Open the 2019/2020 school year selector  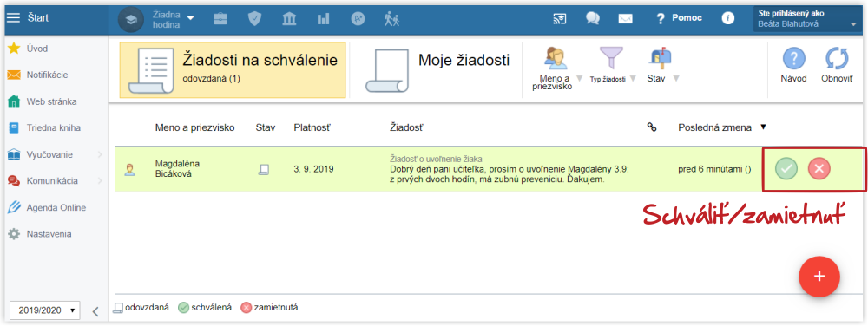tap(45, 310)
